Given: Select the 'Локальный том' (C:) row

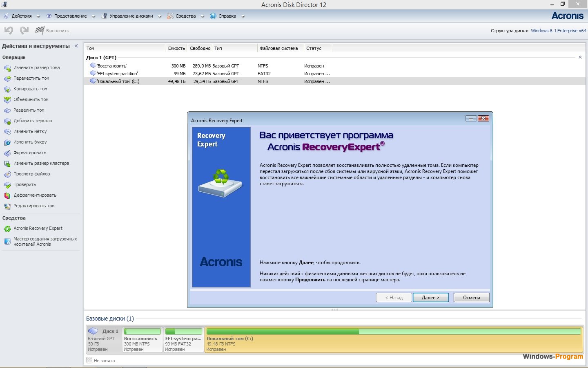Looking at the screenshot, I should [335, 81].
